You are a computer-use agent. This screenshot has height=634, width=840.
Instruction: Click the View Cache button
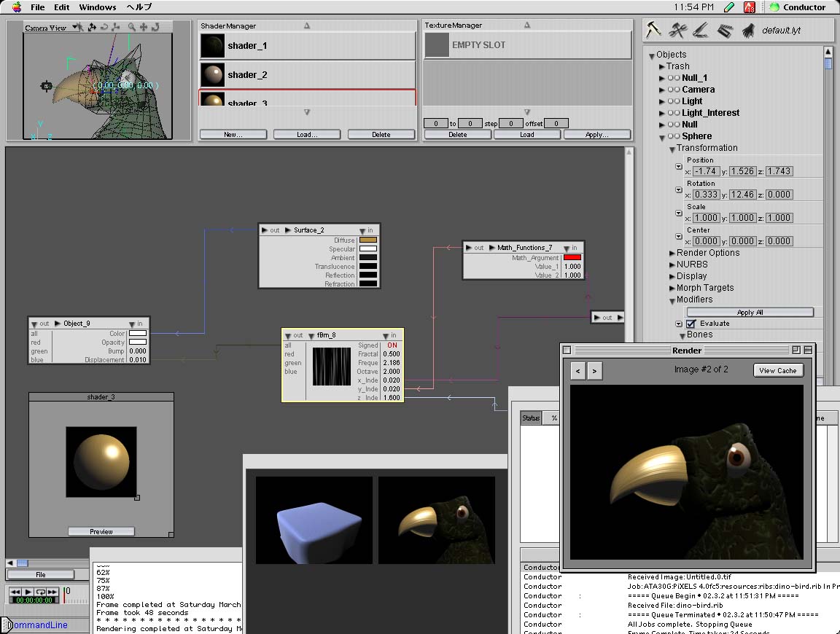[777, 370]
